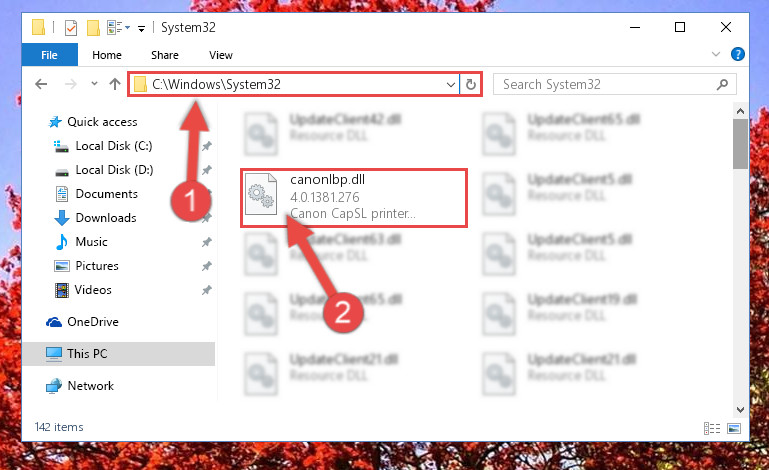
Task: Click the vertical scrollbar down arrow
Action: (x=740, y=409)
